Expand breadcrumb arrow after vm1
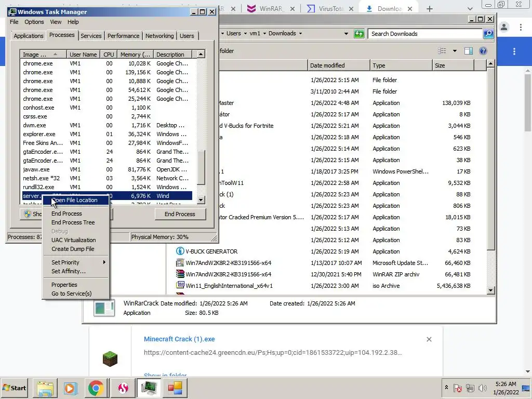This screenshot has width=532, height=399. pyautogui.click(x=264, y=33)
